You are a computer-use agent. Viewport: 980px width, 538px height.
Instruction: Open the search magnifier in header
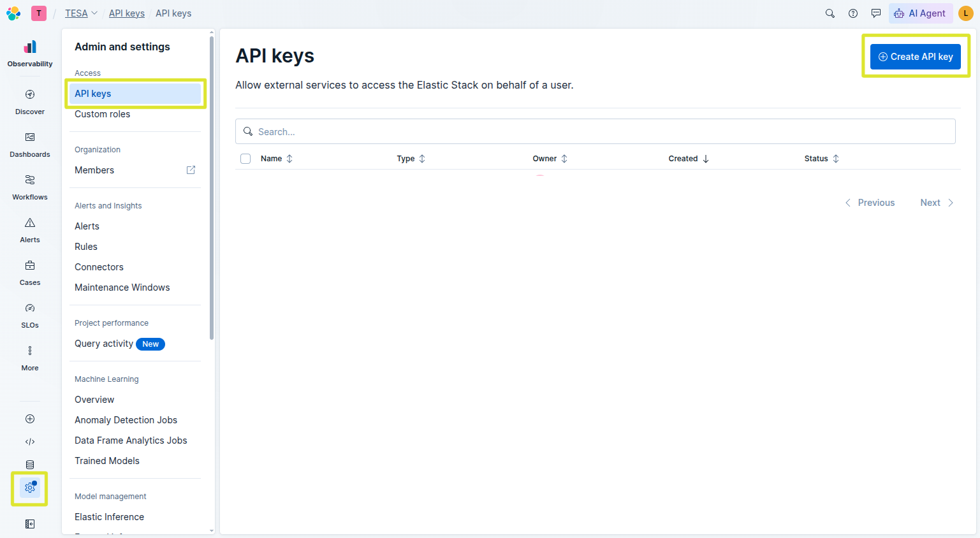(x=830, y=13)
